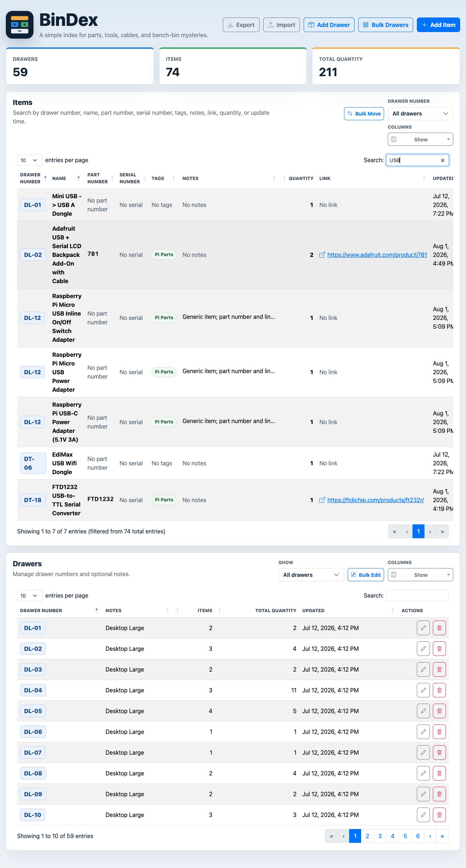Open the adafruit.com product 781 link
Screen dimensions: 466x868
click(377, 255)
